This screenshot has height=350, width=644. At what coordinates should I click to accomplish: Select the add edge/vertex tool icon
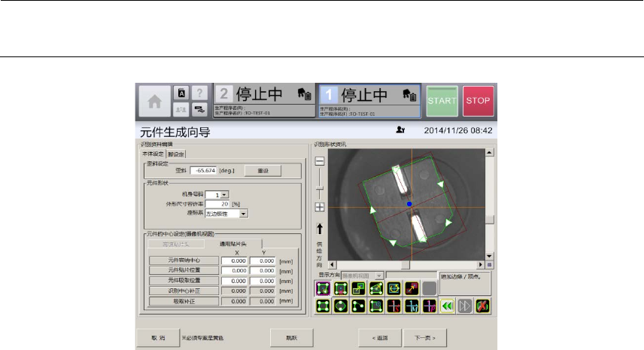pyautogui.click(x=323, y=287)
